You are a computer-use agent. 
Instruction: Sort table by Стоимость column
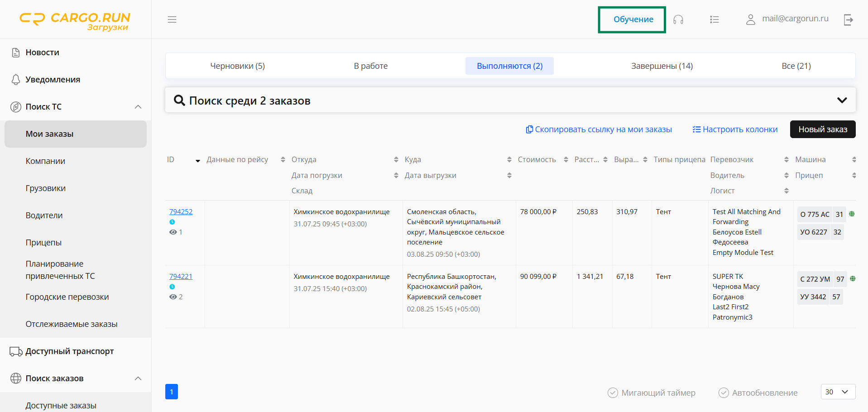click(566, 160)
